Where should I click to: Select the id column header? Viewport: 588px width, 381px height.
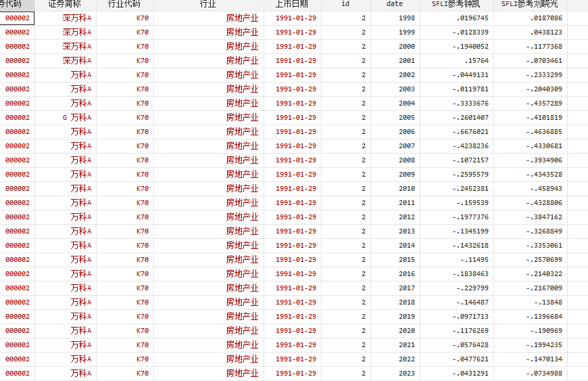[x=345, y=4]
